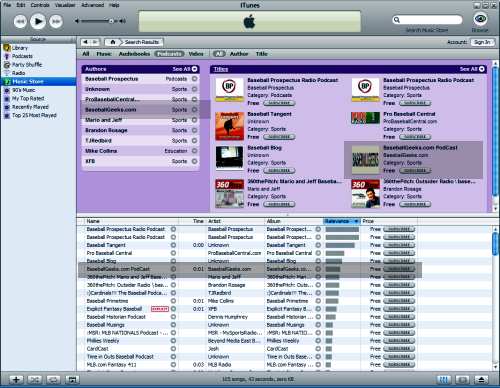Open Baseball Blog podcast artwork
500x388 pixels.
coord(229,158)
